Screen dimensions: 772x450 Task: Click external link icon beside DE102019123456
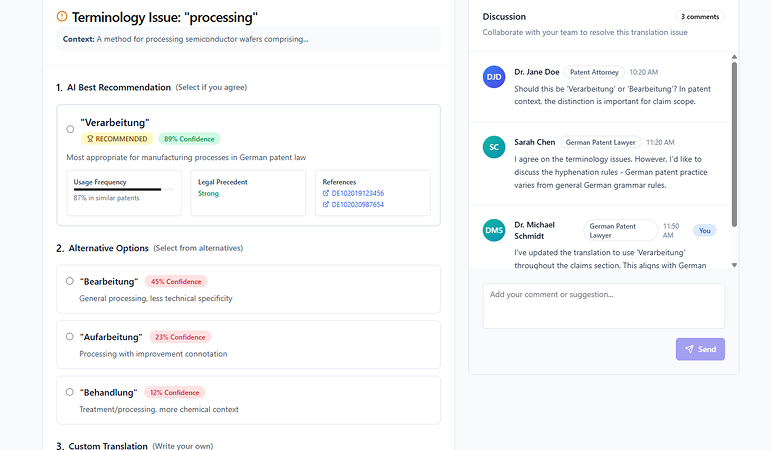[325, 193]
